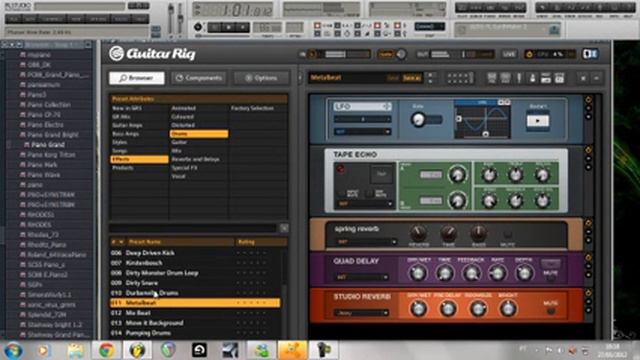Adjust the Studio Reverb Dry/Wet knob

(418, 309)
